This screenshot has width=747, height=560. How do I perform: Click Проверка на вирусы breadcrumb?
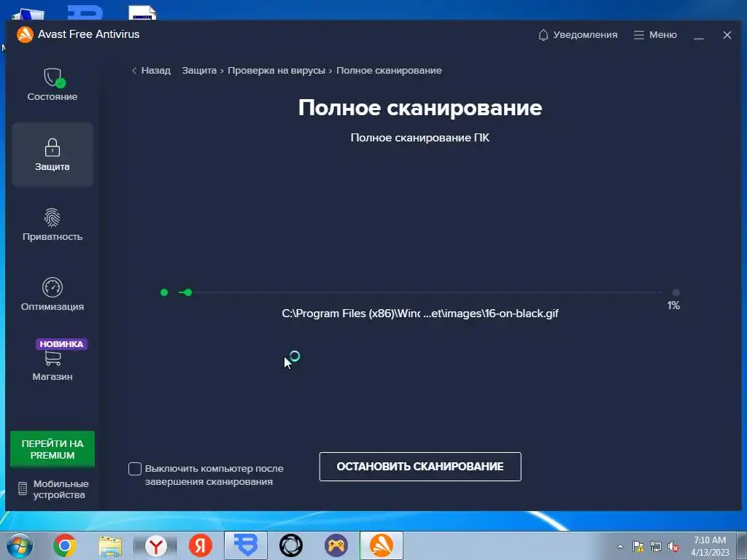276,71
